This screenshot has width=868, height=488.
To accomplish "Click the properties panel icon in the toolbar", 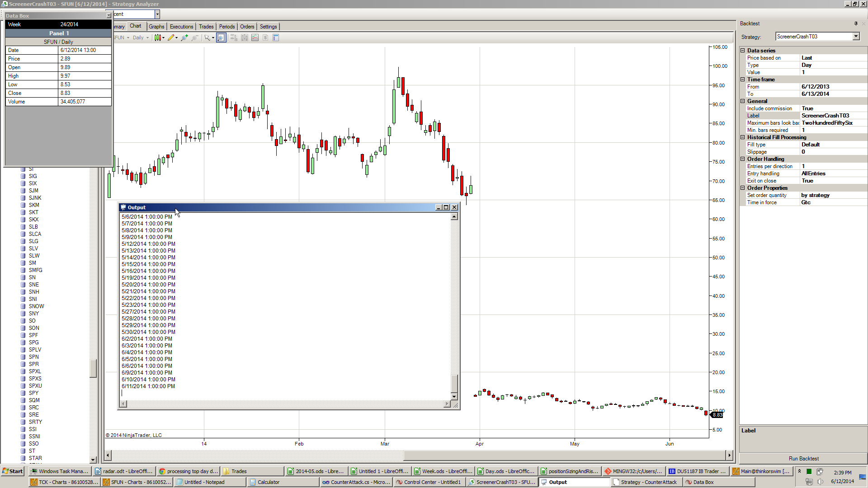I will tap(276, 38).
